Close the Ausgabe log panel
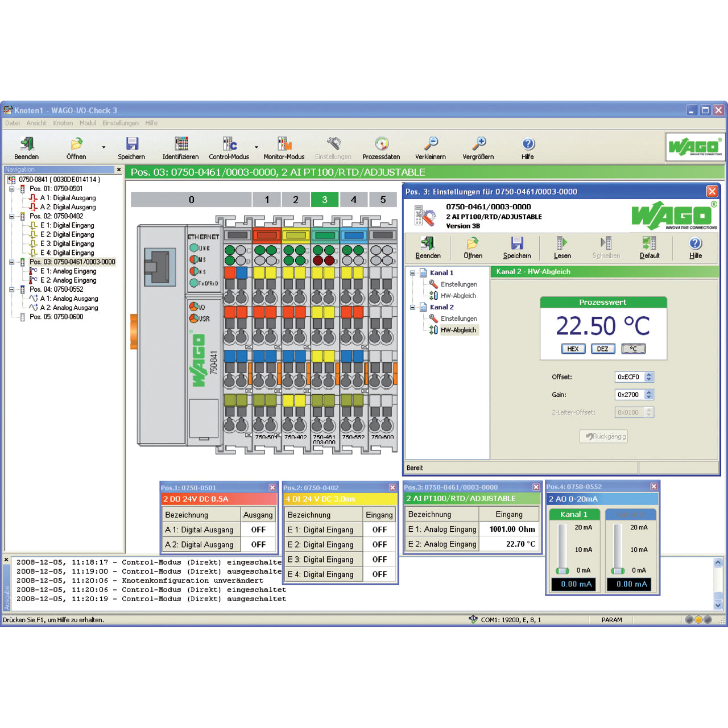728x728 pixels. (6, 560)
